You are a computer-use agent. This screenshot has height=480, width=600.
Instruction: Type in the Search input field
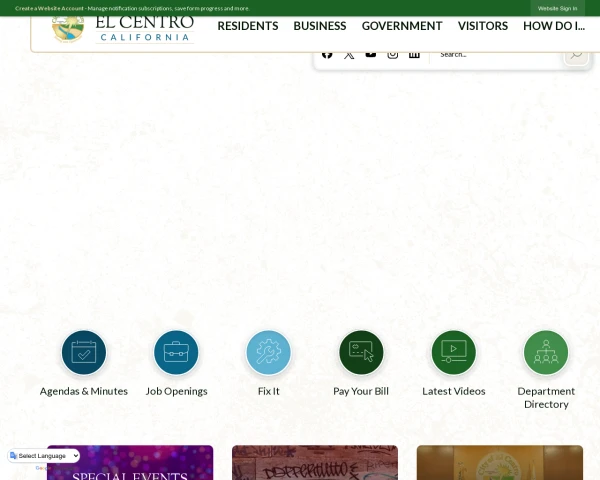(x=495, y=54)
